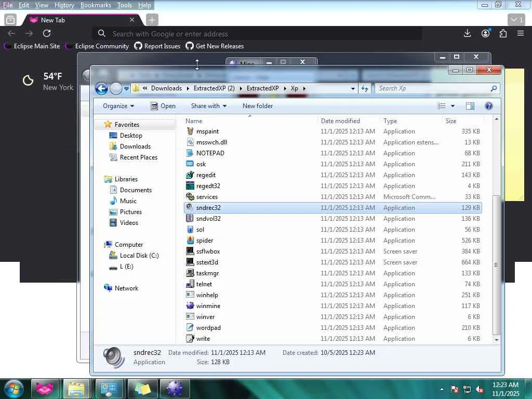The image size is (532, 399).
Task: Open the Minesweeper taskbar icon
Action: click(x=175, y=389)
